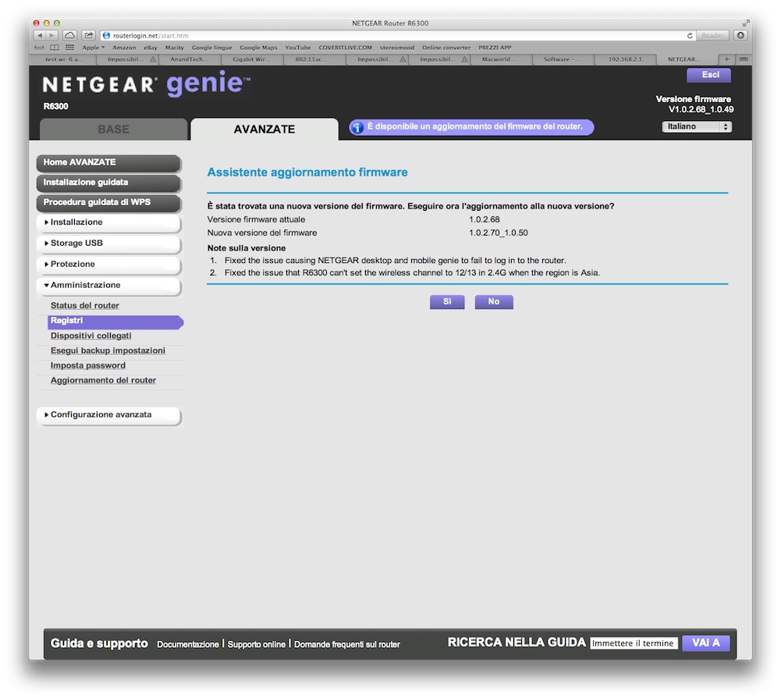This screenshot has height=700, width=781.
Task: Open the Documentazione footer link
Action: [x=188, y=644]
